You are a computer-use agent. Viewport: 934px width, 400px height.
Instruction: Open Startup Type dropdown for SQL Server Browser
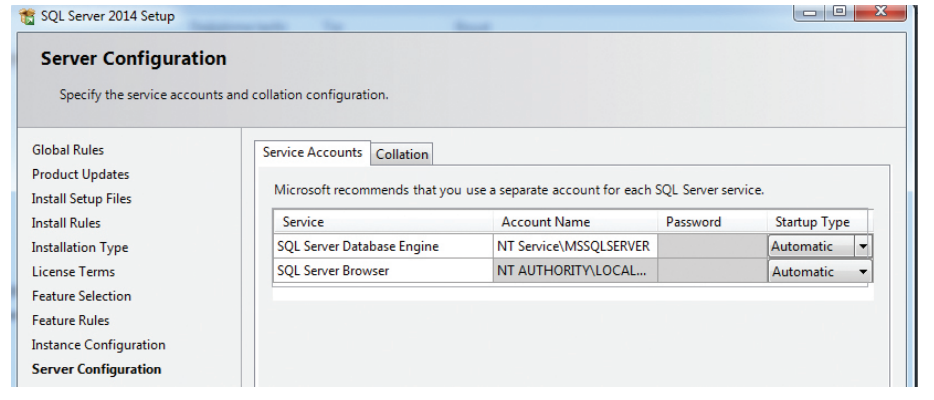pyautogui.click(x=863, y=271)
